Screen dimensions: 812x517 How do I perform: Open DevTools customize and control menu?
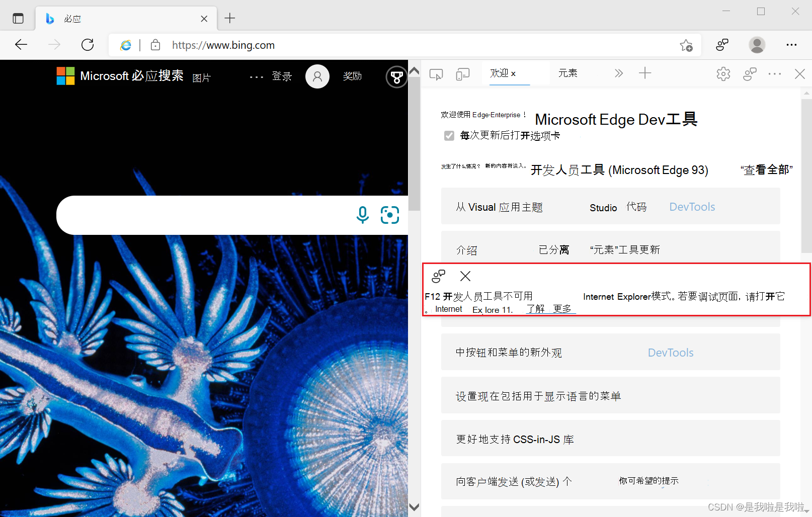tap(775, 74)
